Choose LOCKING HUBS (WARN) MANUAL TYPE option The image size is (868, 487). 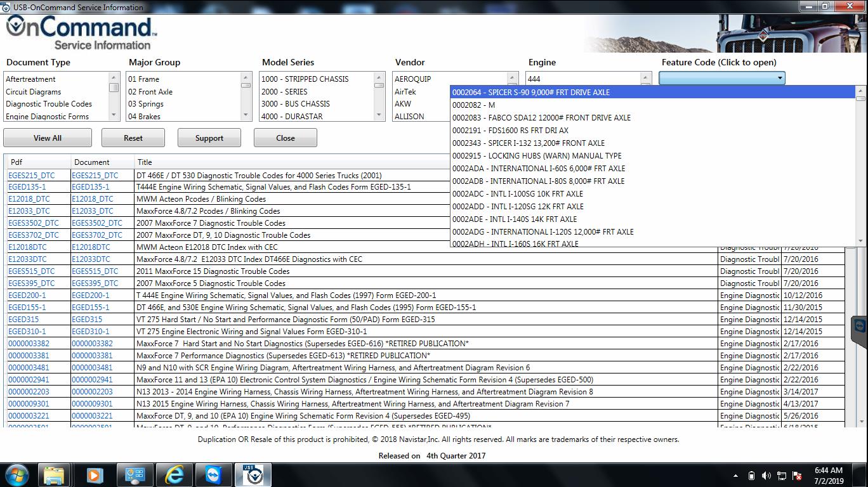536,155
